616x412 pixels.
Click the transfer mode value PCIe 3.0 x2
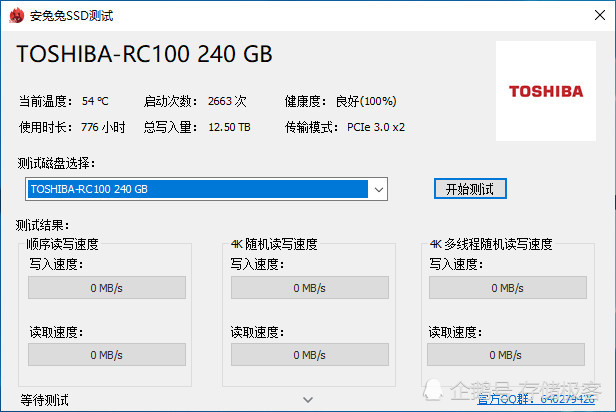point(376,127)
